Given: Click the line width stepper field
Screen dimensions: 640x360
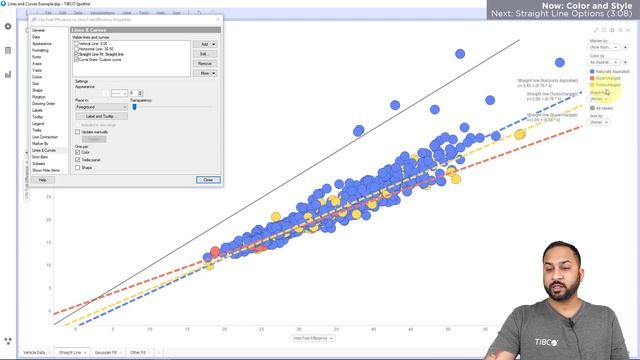Looking at the screenshot, I should 136,93.
